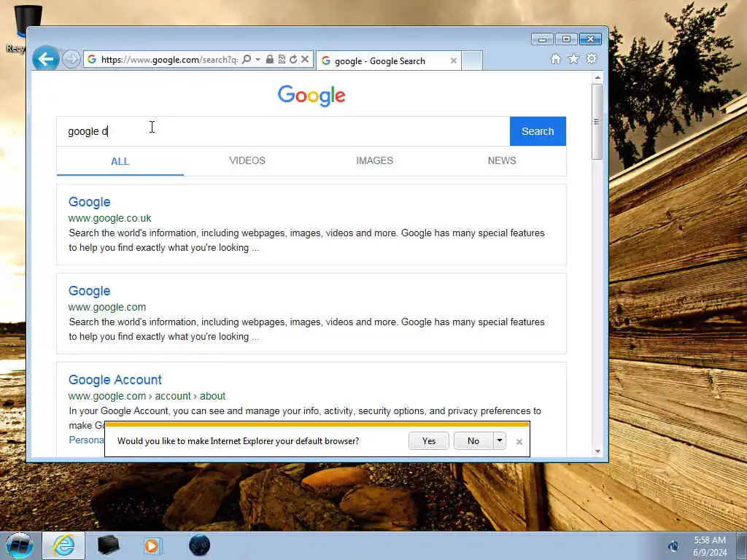Minimize the Internet Explorer window

coord(542,39)
